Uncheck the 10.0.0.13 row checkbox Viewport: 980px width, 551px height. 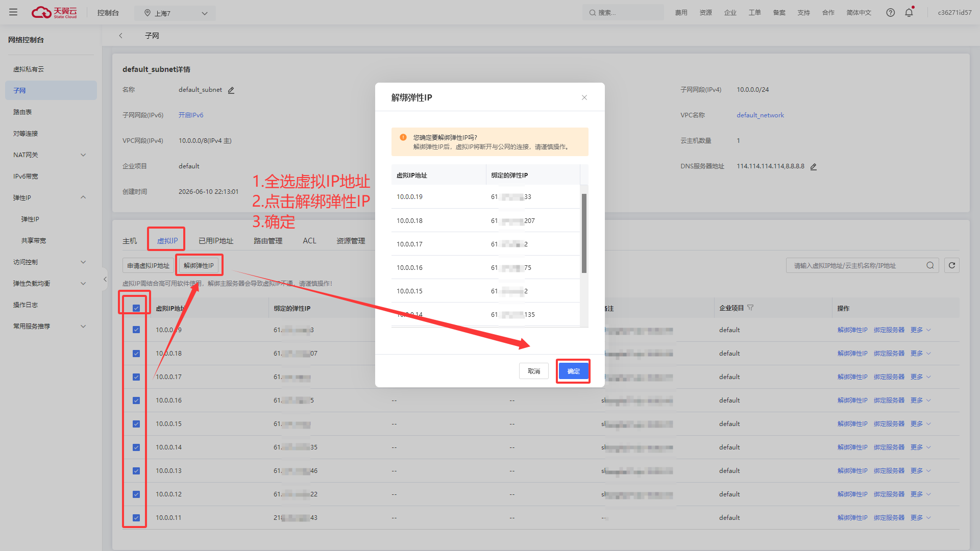(136, 471)
